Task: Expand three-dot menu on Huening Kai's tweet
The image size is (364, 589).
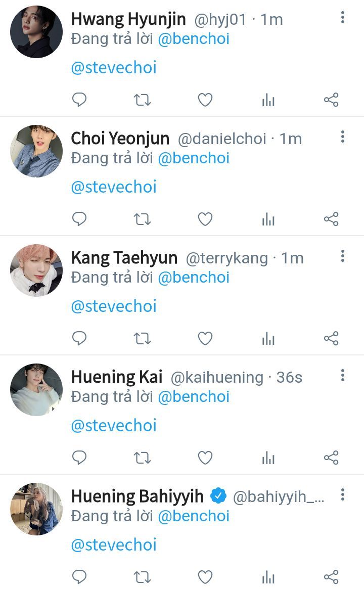Action: tap(343, 376)
